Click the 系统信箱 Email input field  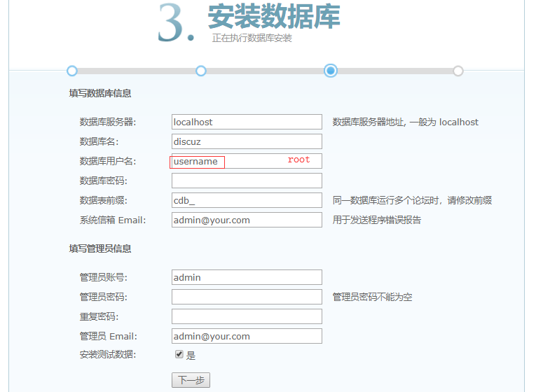247,220
